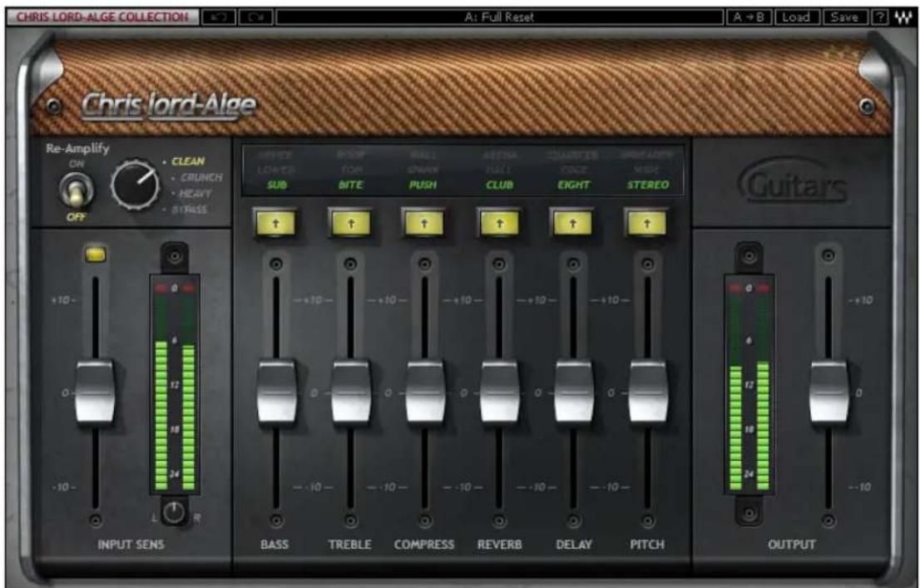The height and width of the screenshot is (588, 920).
Task: Click the yellow Input Sens LED
Action: pyautogui.click(x=96, y=254)
